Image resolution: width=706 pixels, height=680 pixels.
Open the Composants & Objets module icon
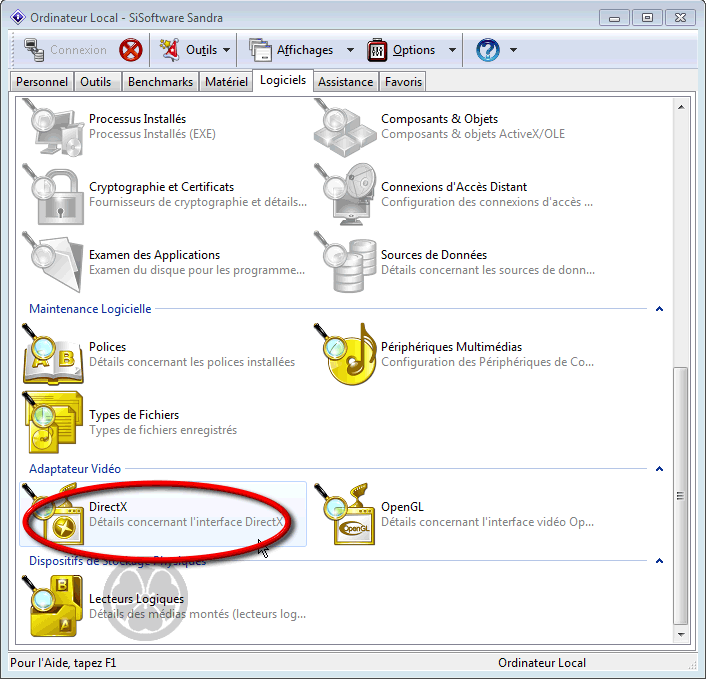(345, 127)
